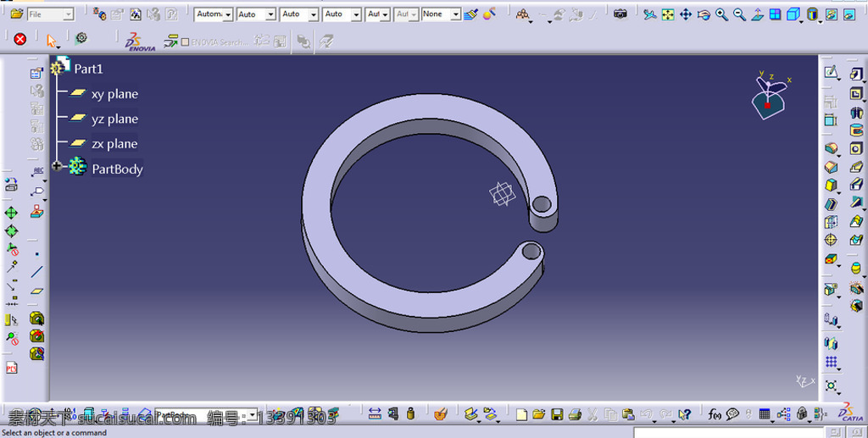Viewport: 868px width, 438px height.
Task: Select the Pocket tool icon
Action: click(856, 93)
